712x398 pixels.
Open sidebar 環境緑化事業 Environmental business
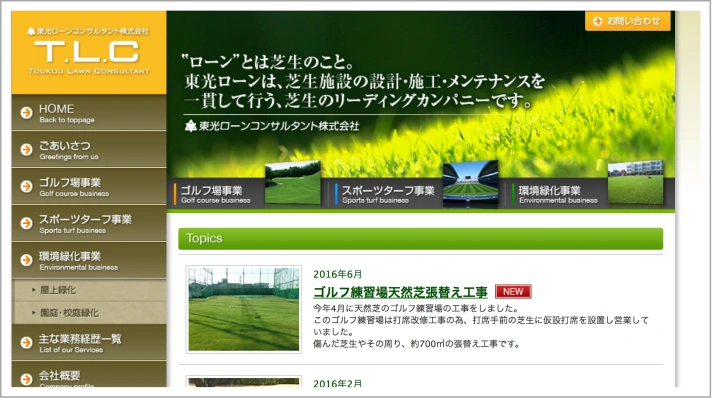89,260
